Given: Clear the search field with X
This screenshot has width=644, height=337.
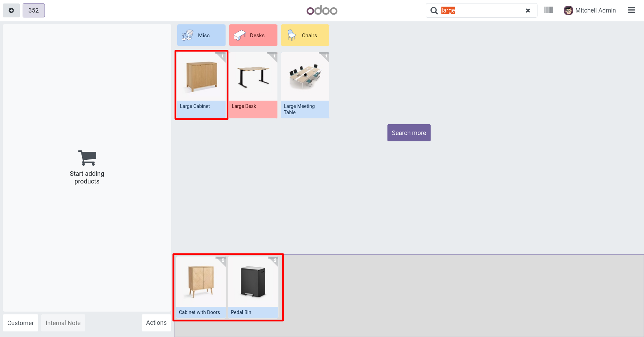Looking at the screenshot, I should (x=528, y=10).
